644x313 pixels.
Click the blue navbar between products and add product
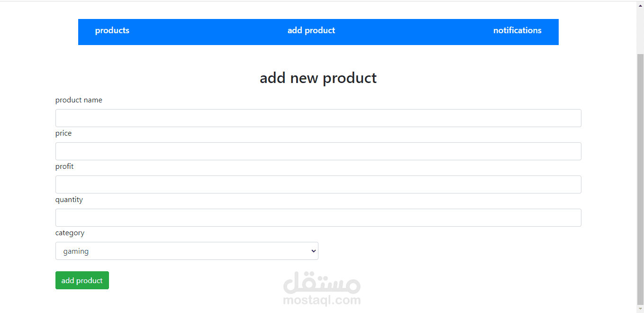(209, 32)
